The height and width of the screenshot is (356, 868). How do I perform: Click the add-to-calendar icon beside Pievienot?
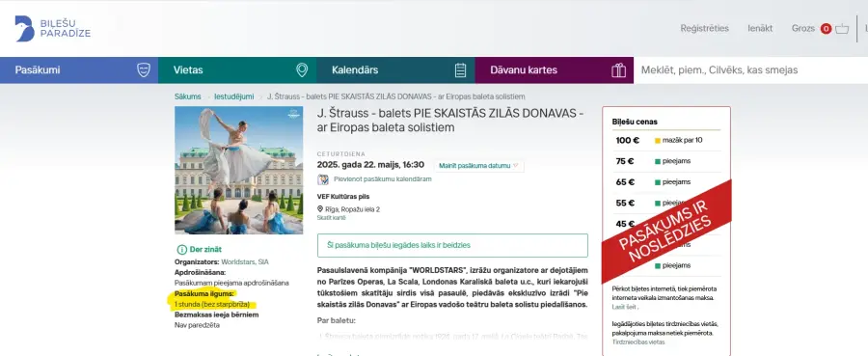(x=323, y=179)
